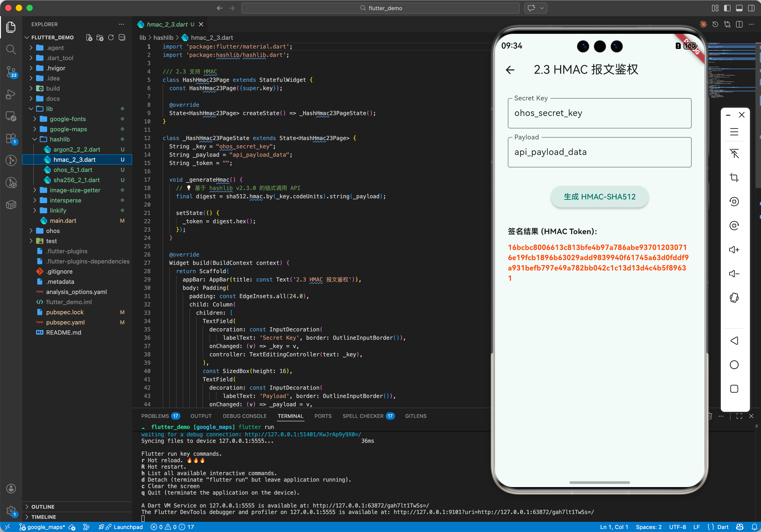761x532 pixels.
Task: Click Refresh Explorer icon
Action: tap(111, 37)
